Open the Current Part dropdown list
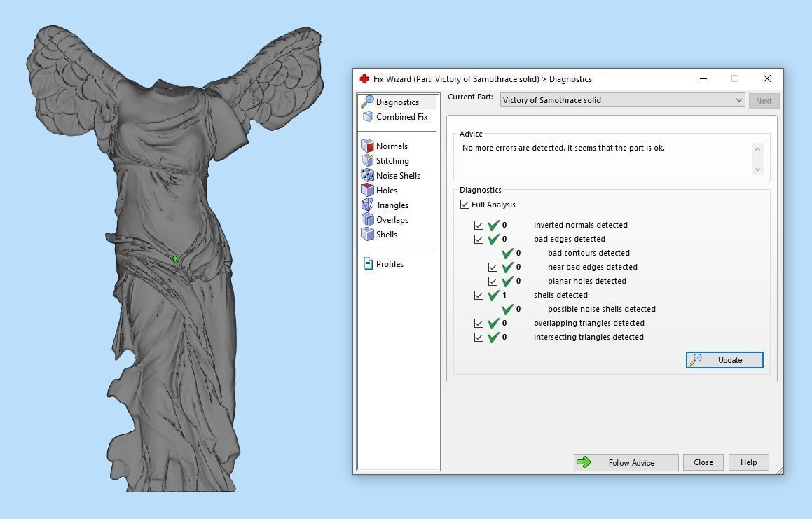Image resolution: width=812 pixels, height=519 pixels. 622,100
